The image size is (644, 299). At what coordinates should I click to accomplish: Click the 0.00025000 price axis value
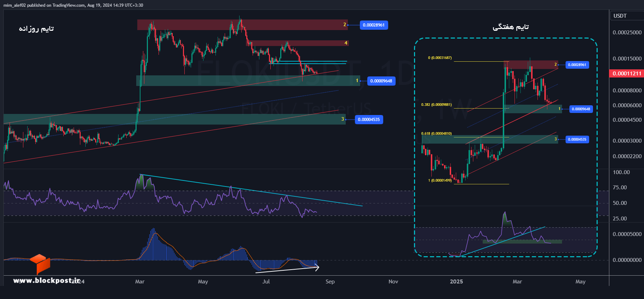point(627,33)
